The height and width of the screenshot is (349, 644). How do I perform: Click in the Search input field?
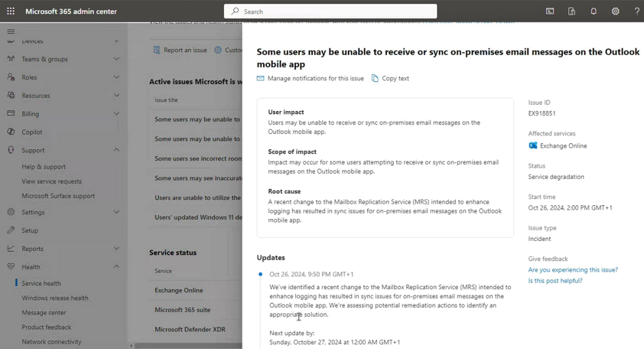pos(330,11)
